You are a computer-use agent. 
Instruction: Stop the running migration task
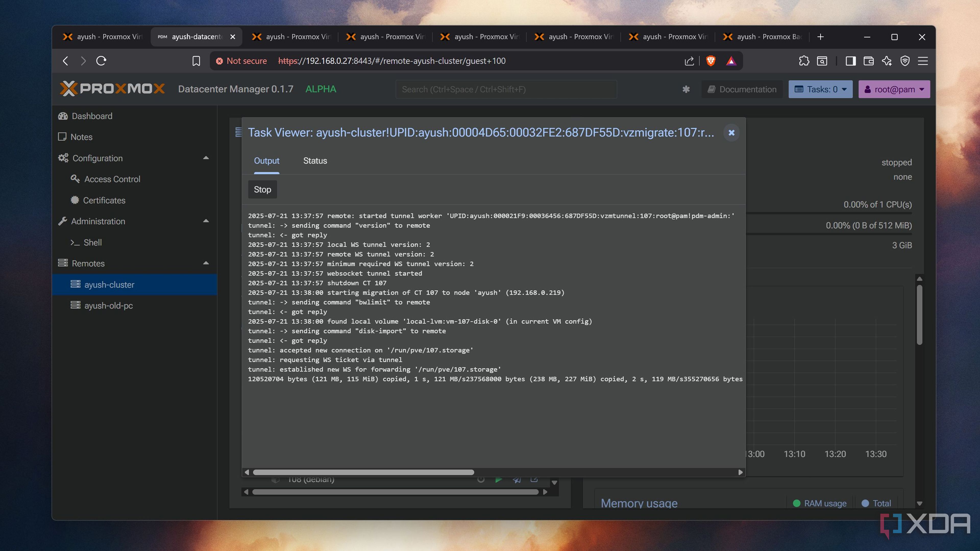pos(263,189)
